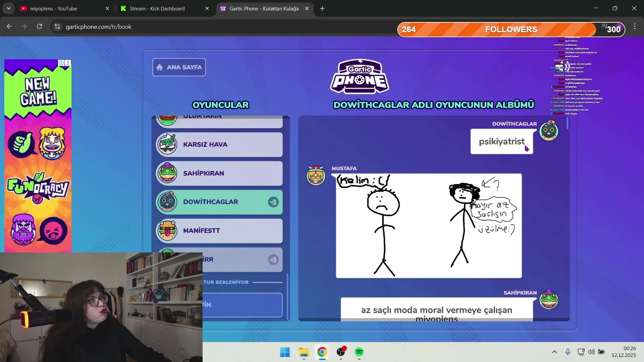Image resolution: width=644 pixels, height=362 pixels.
Task: Reload the Gartic Phone page
Action: coord(39,27)
